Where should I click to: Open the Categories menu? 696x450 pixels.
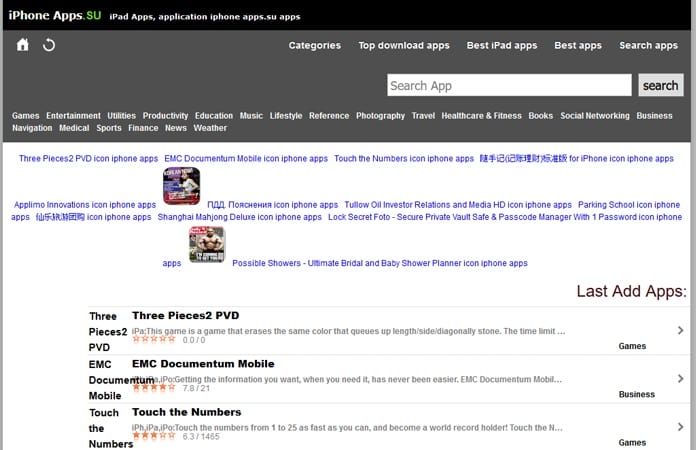click(x=315, y=45)
